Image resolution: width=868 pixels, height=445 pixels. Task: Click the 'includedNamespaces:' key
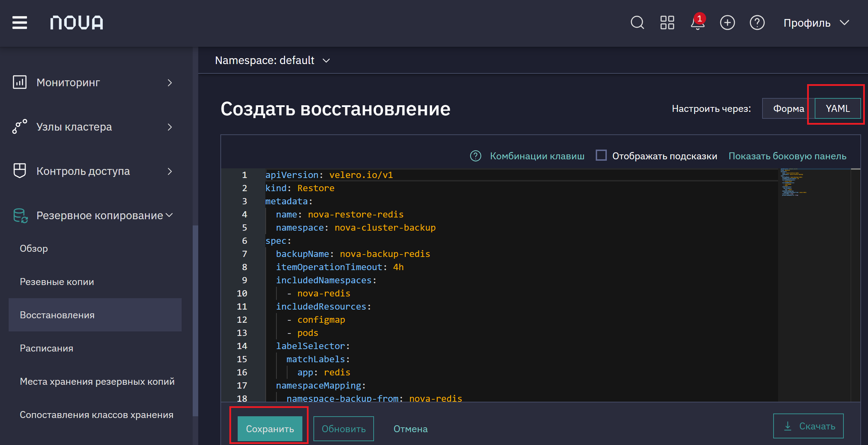point(326,280)
